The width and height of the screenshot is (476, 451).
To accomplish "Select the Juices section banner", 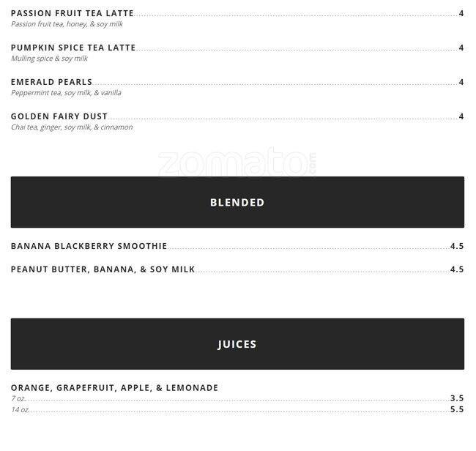I will click(237, 344).
